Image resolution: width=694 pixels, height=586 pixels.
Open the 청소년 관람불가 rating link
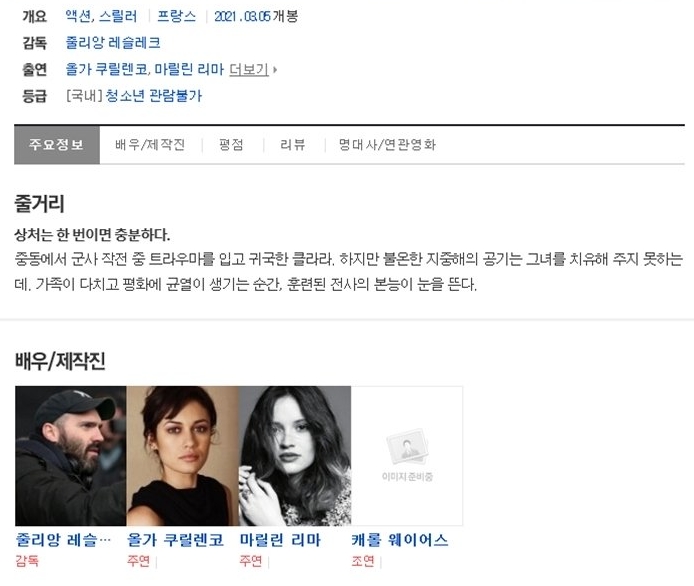[154, 96]
